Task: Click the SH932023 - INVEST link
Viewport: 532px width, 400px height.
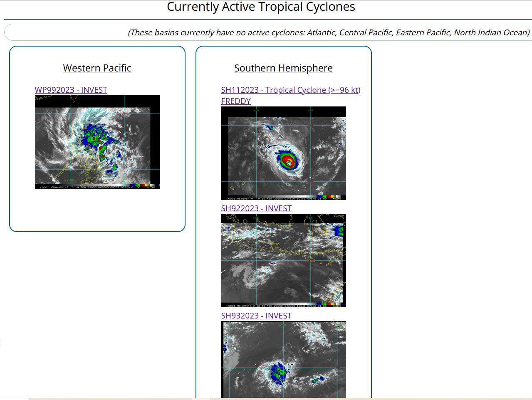Action: click(x=256, y=316)
